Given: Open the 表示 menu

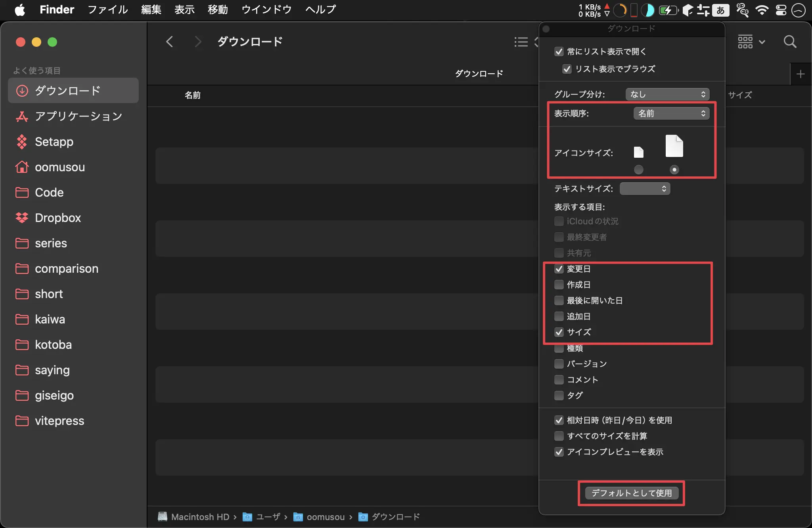Looking at the screenshot, I should click(184, 10).
